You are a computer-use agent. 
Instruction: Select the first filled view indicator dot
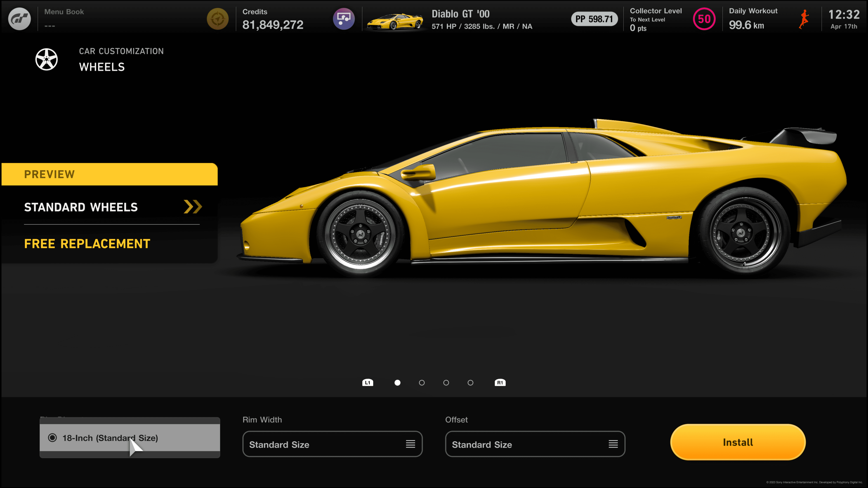pyautogui.click(x=398, y=382)
